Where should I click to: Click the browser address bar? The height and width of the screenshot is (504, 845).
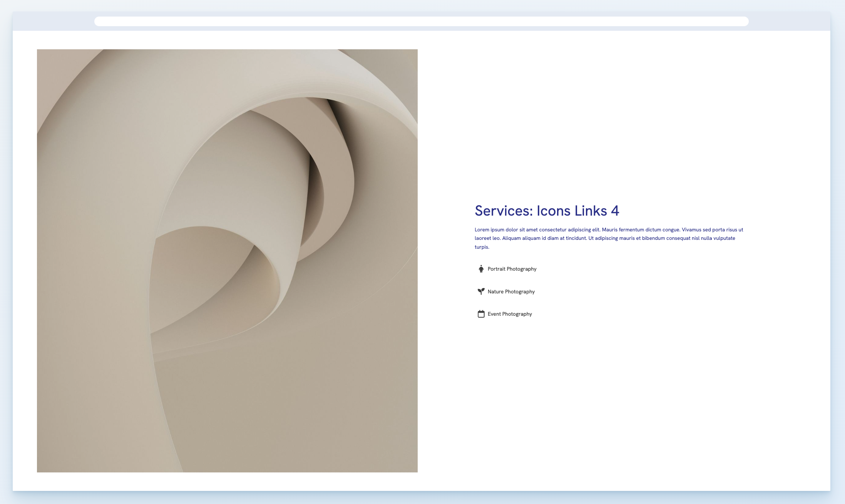tap(422, 21)
